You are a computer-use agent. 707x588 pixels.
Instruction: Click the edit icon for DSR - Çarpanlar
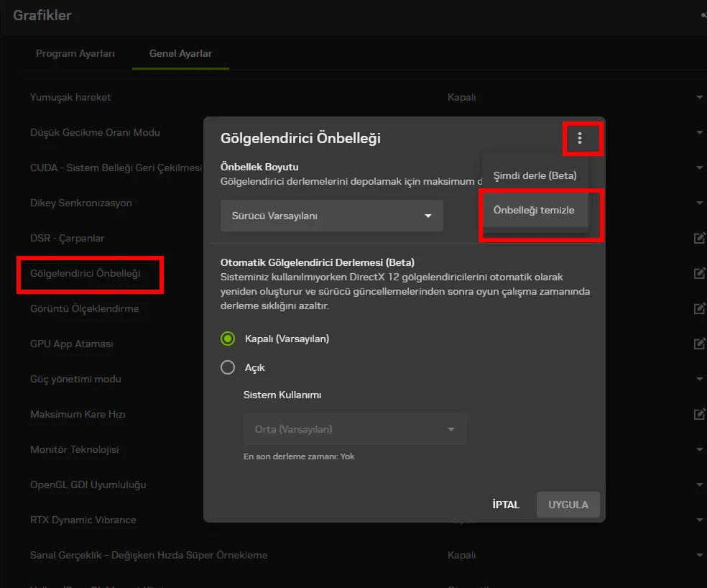pos(699,238)
